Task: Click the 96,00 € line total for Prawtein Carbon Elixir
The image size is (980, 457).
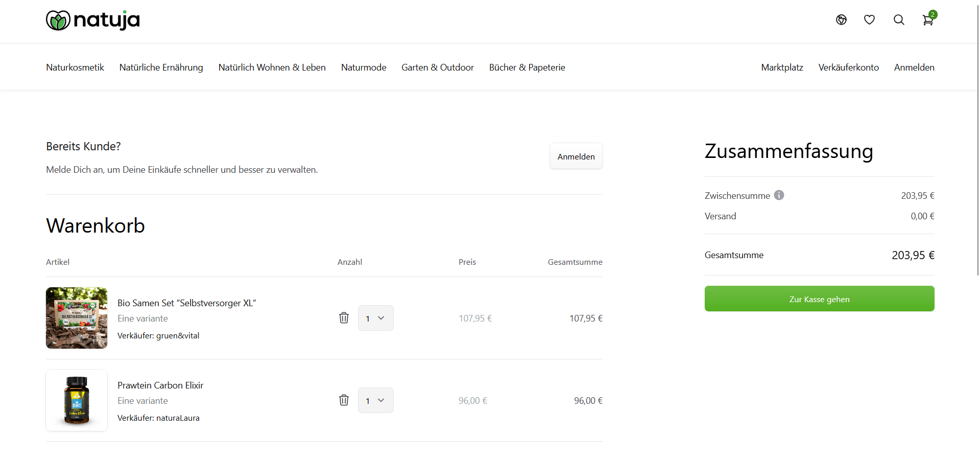Action: pyautogui.click(x=588, y=401)
